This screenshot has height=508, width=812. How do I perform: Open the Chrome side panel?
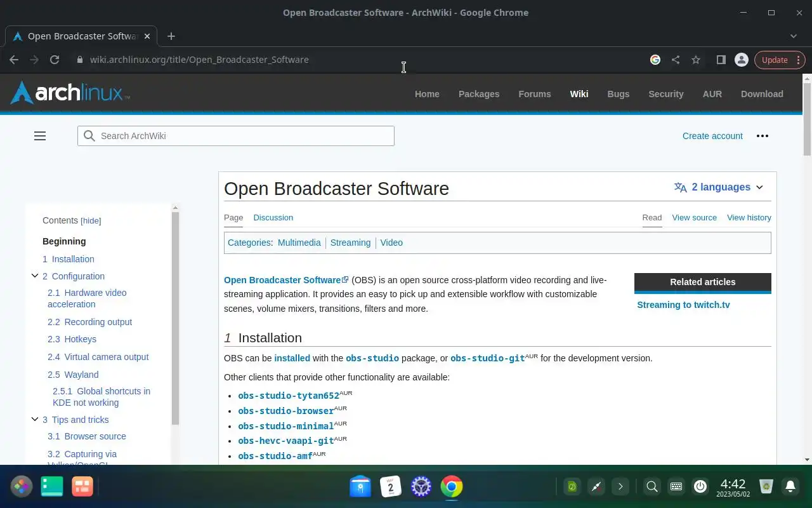tap(721, 60)
